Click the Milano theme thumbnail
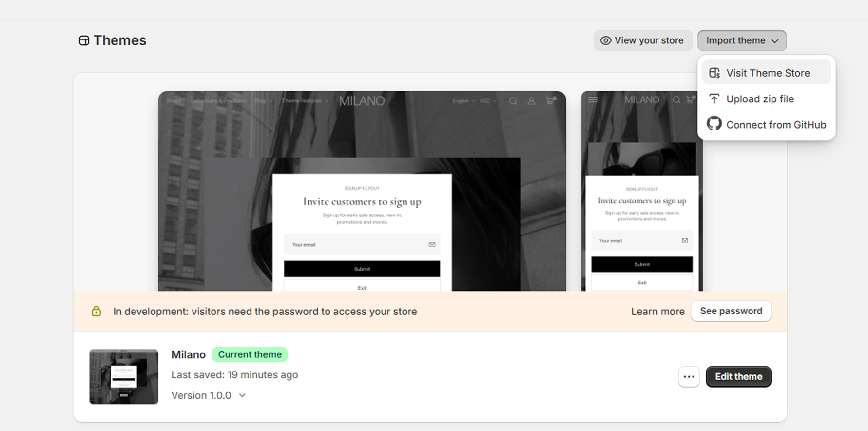The width and height of the screenshot is (868, 431). (124, 376)
